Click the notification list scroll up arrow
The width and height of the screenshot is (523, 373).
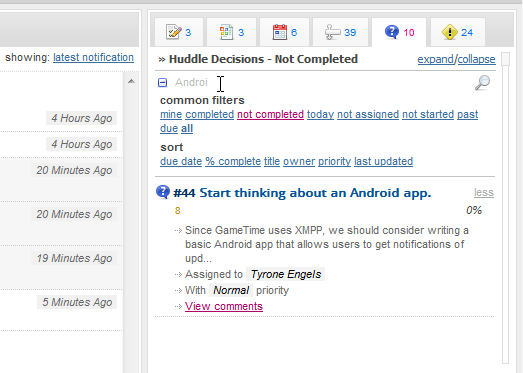pos(131,81)
